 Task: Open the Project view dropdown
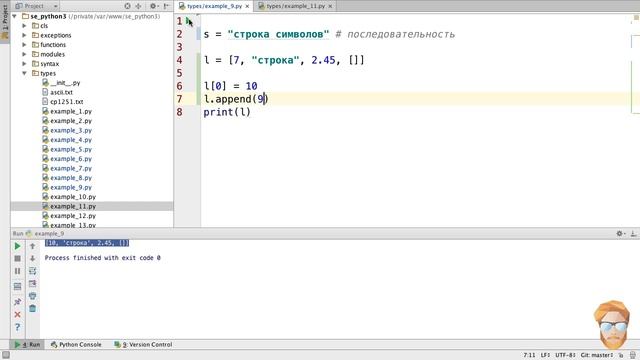click(36, 6)
